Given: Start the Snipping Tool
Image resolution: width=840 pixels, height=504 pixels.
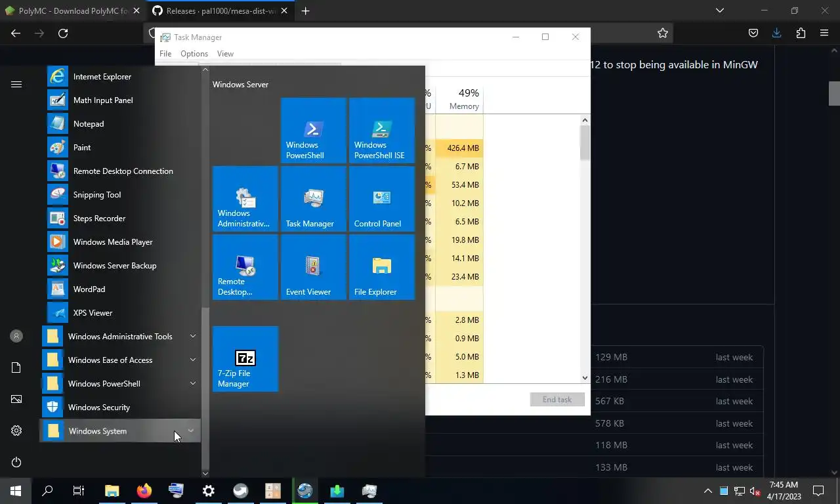Looking at the screenshot, I should 121,195.
